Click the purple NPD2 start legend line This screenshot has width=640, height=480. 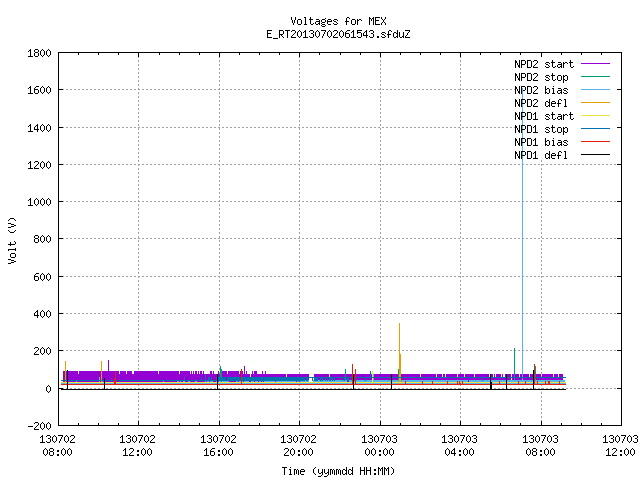(595, 64)
